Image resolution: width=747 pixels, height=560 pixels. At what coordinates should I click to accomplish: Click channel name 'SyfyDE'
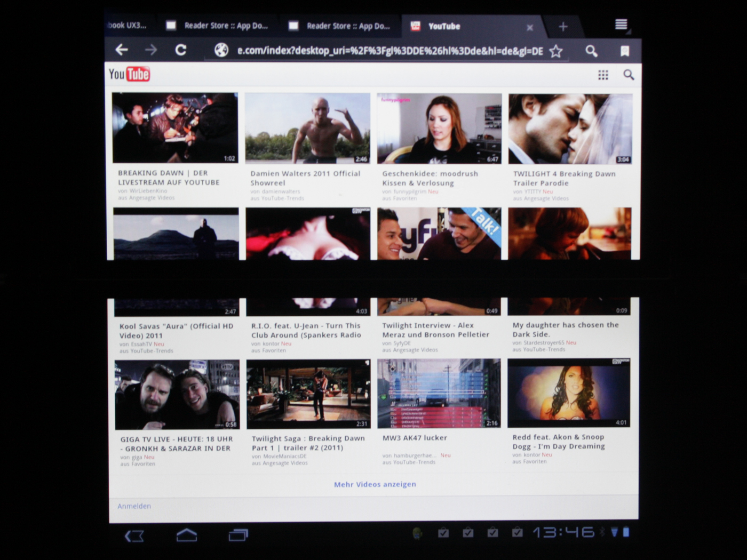tap(402, 343)
